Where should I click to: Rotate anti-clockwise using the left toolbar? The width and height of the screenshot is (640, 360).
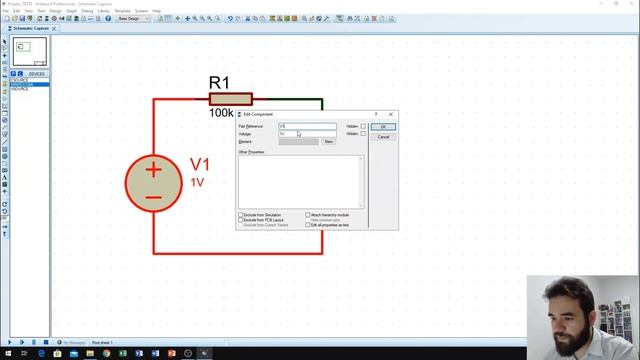4,211
